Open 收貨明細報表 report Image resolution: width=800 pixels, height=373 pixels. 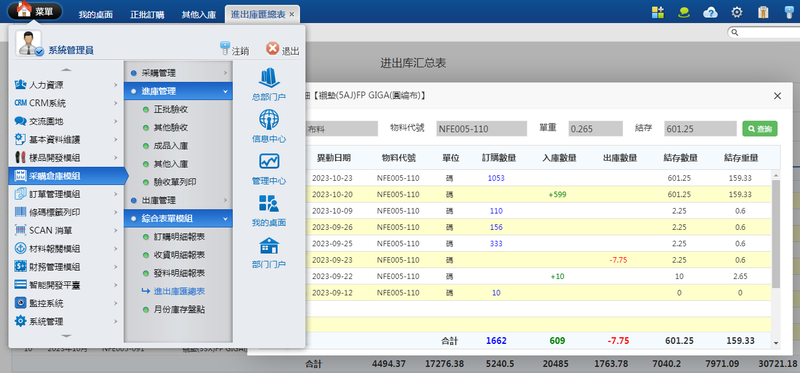pyautogui.click(x=180, y=255)
